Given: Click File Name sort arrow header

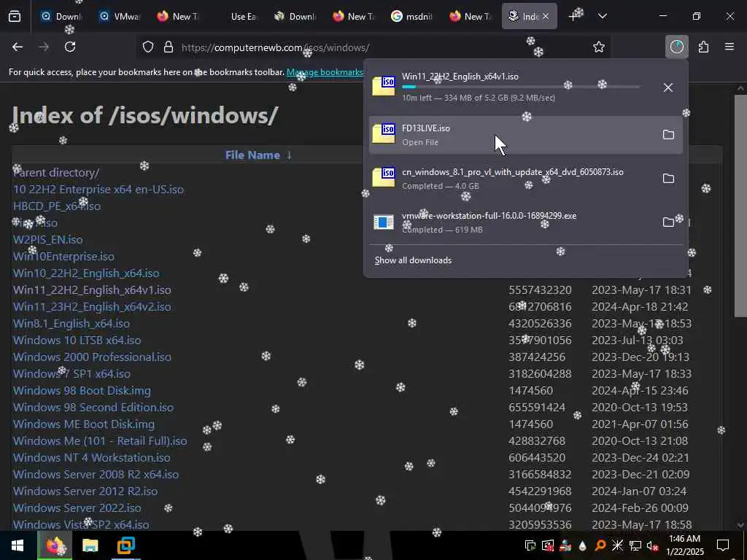Looking at the screenshot, I should point(259,155).
